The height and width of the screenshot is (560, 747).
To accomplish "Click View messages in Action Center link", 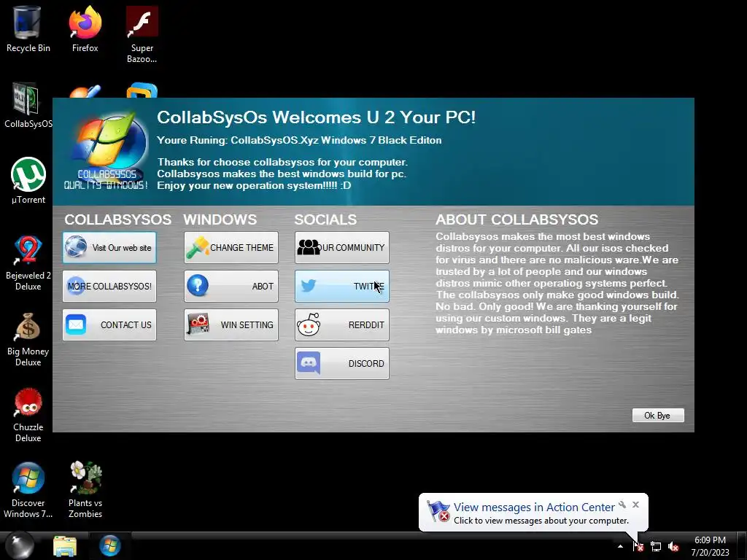I will point(534,507).
